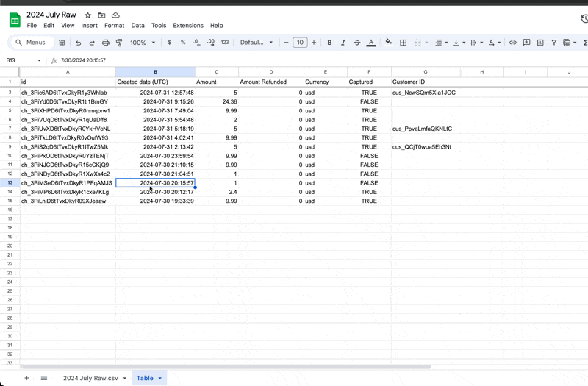The width and height of the screenshot is (588, 386).
Task: Open the Help menu
Action: click(216, 26)
